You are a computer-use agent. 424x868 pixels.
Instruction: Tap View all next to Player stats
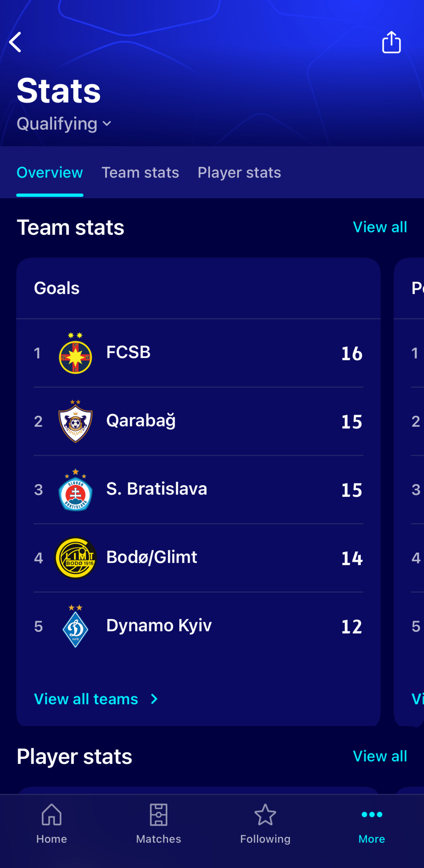tap(380, 756)
